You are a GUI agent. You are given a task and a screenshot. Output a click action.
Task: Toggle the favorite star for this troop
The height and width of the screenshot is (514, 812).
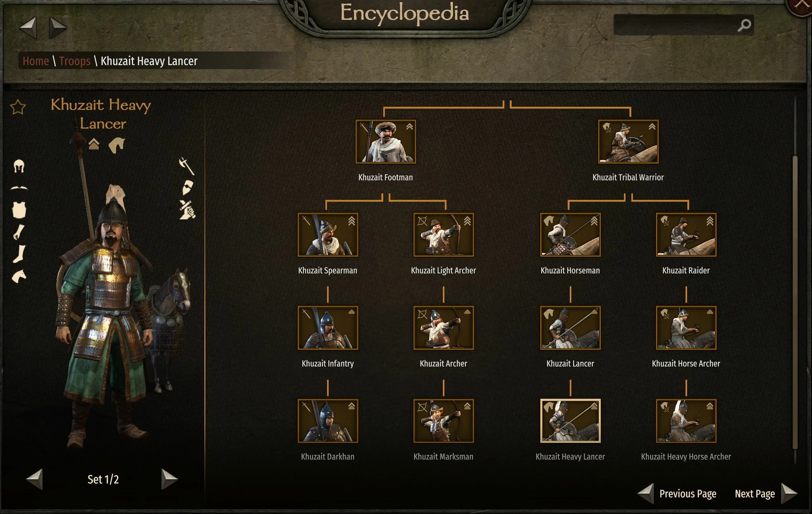[x=18, y=107]
